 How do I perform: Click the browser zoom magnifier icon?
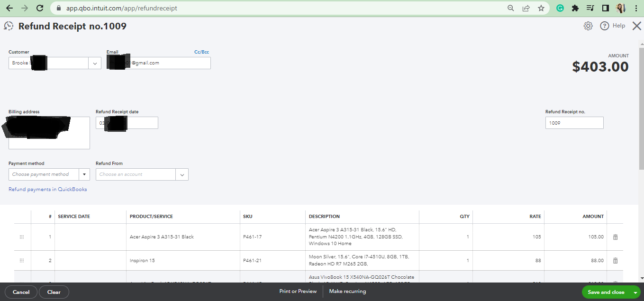pyautogui.click(x=511, y=8)
